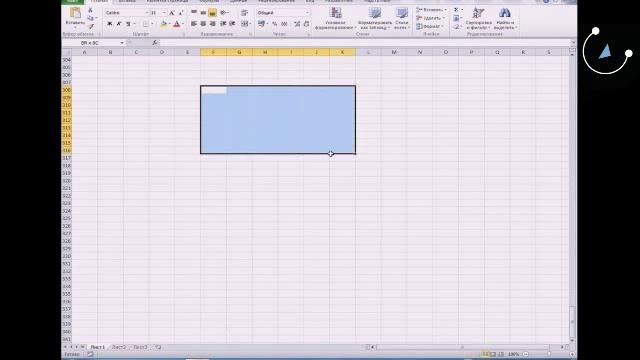Switch to the Page Layout ribbon tab
The image size is (640, 360).
point(167,2)
